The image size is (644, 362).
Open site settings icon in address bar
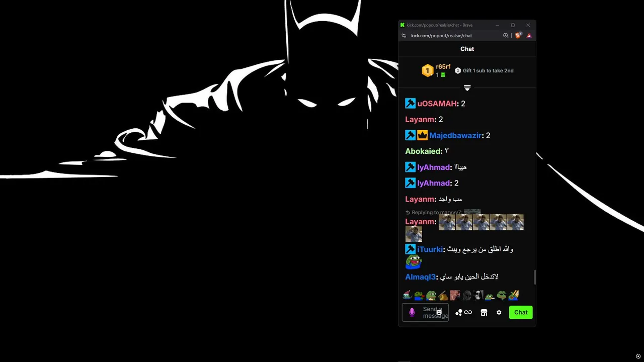[404, 36]
